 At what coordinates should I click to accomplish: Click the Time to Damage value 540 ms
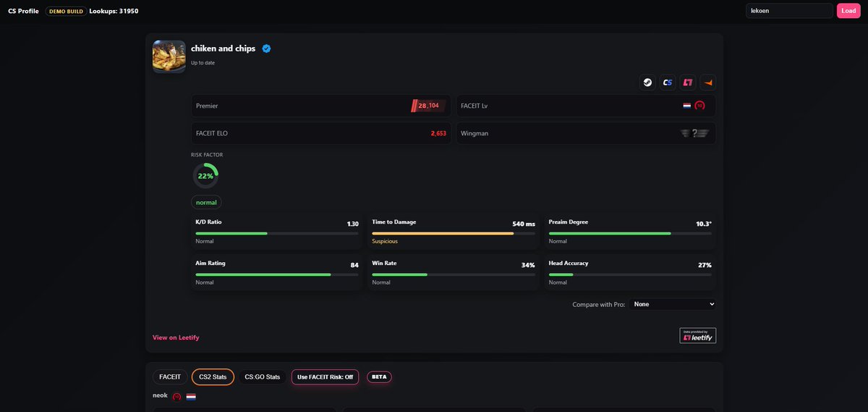pos(524,224)
